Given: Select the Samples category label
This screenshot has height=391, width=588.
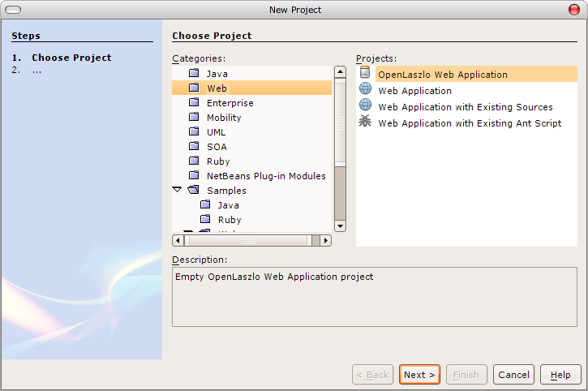Looking at the screenshot, I should 226,191.
